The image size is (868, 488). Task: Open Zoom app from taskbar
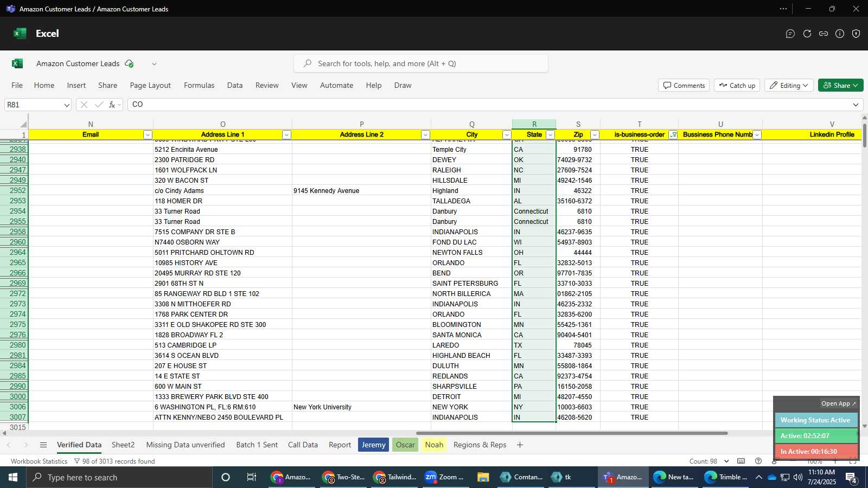444,477
